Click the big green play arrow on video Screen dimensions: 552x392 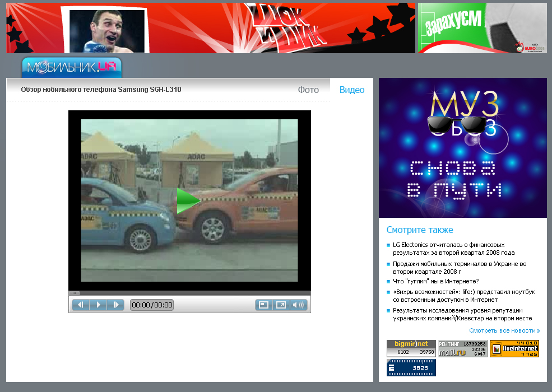coord(189,201)
